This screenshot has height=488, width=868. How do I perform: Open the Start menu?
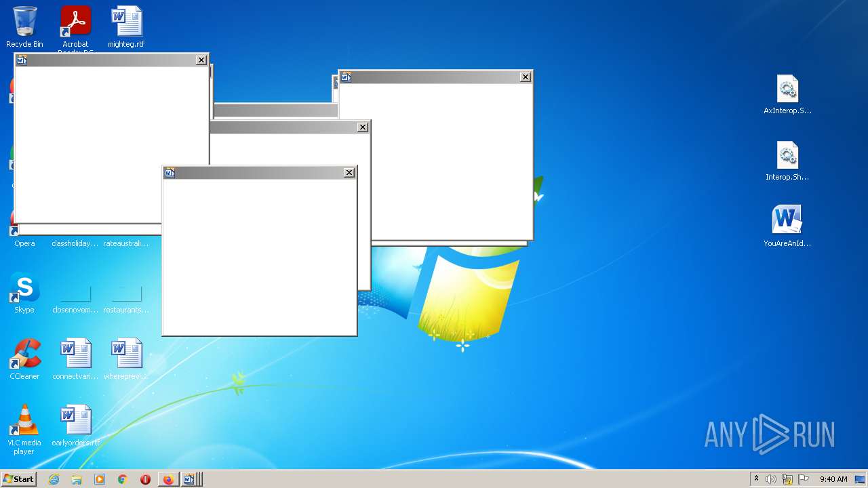18,479
